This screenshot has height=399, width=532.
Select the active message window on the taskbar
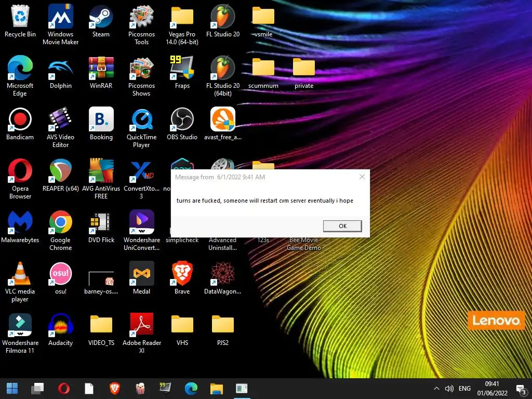point(242,389)
